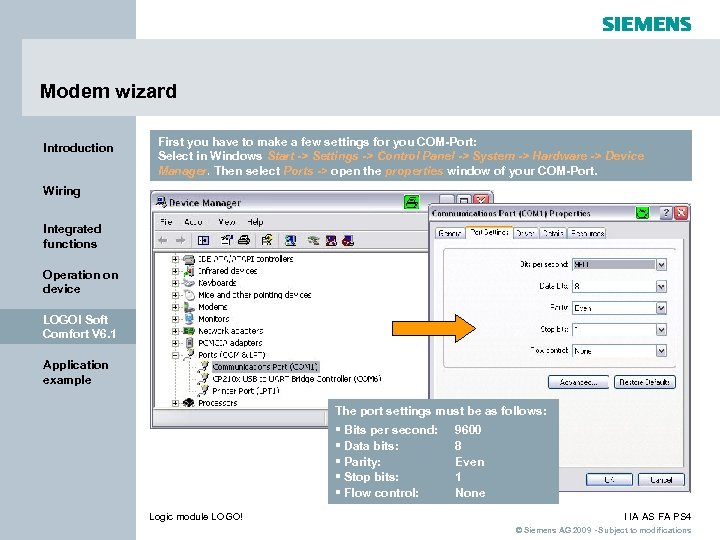Select the IDE ATA/ATAPI controllers device icon
Viewport: 720px width, 540px height.
coord(189,259)
